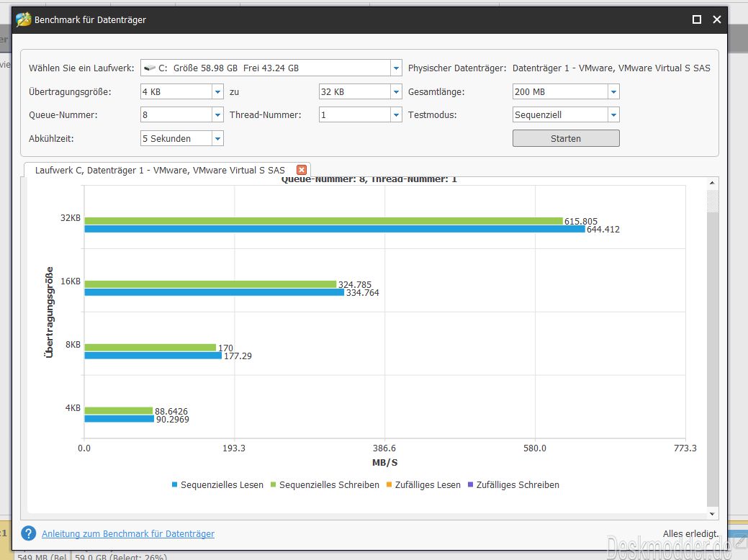Click the green Sequenzielles Schreiben legend swatch
The width and height of the screenshot is (748, 560).
274,484
